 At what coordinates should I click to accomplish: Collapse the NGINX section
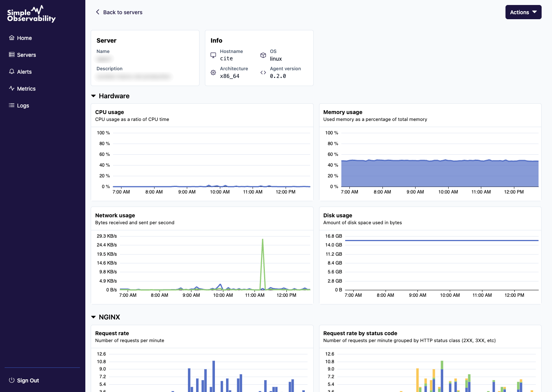coord(106,317)
